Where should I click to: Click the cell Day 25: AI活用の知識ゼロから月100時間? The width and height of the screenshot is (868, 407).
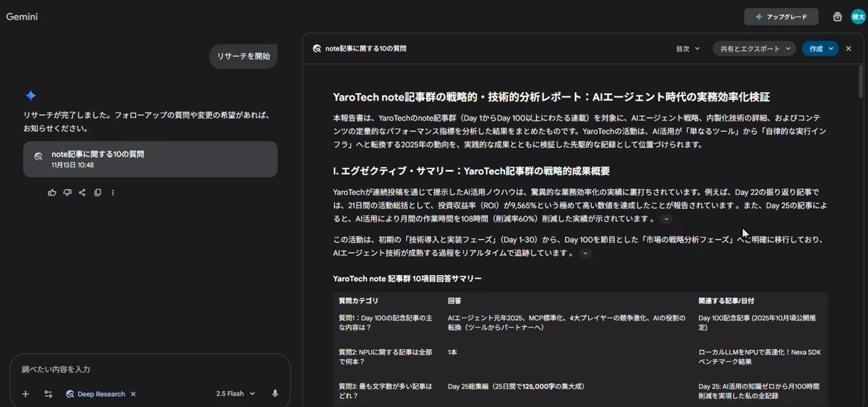pyautogui.click(x=759, y=391)
